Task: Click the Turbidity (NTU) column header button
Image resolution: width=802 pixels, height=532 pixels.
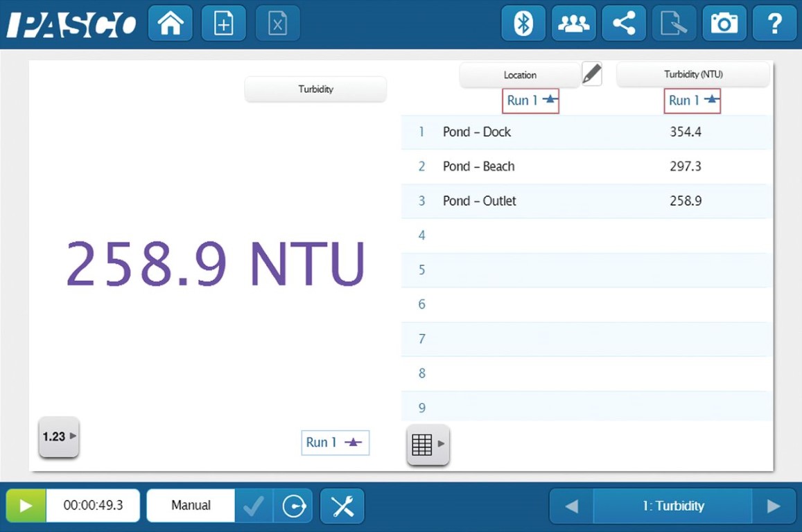Action: 692,75
